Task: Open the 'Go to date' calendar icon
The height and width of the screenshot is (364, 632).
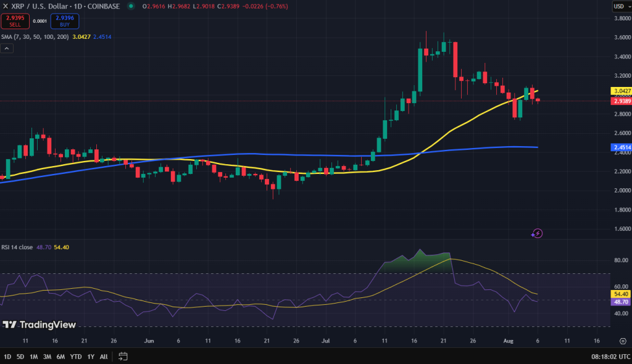Action: click(x=122, y=356)
